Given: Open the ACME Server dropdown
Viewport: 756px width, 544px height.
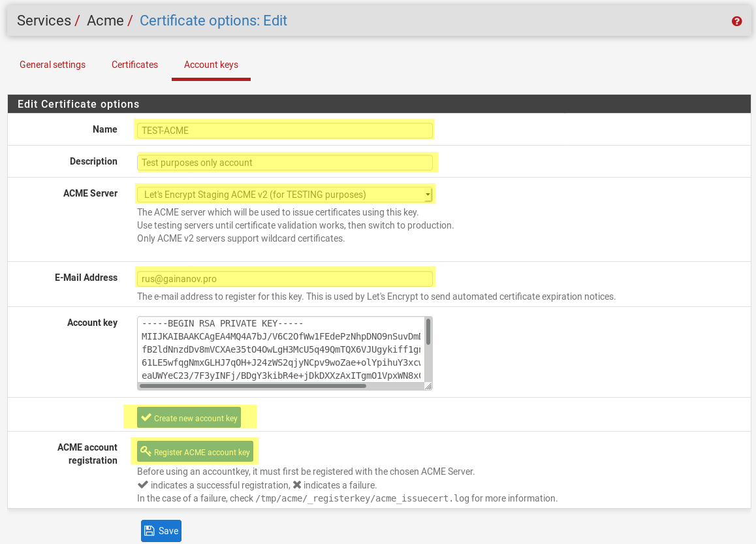Looking at the screenshot, I should coord(285,195).
